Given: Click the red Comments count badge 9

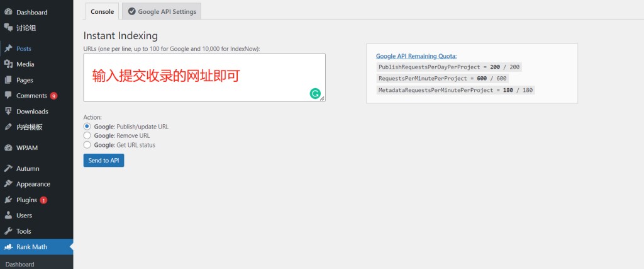Looking at the screenshot, I should pyautogui.click(x=53, y=96).
